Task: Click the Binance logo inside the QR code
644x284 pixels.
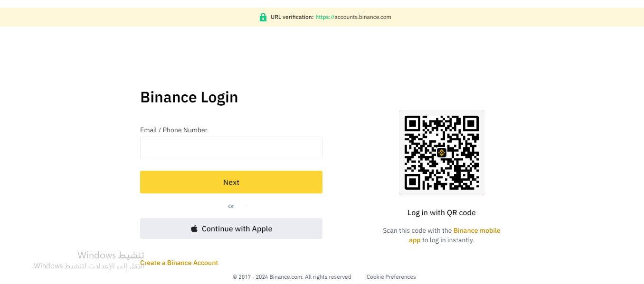Action: pyautogui.click(x=442, y=153)
